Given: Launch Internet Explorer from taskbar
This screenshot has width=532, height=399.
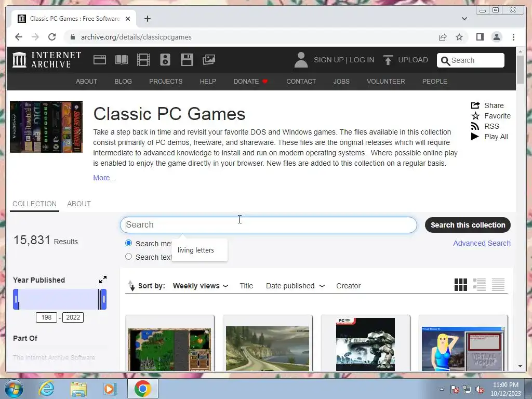Looking at the screenshot, I should pyautogui.click(x=46, y=389).
